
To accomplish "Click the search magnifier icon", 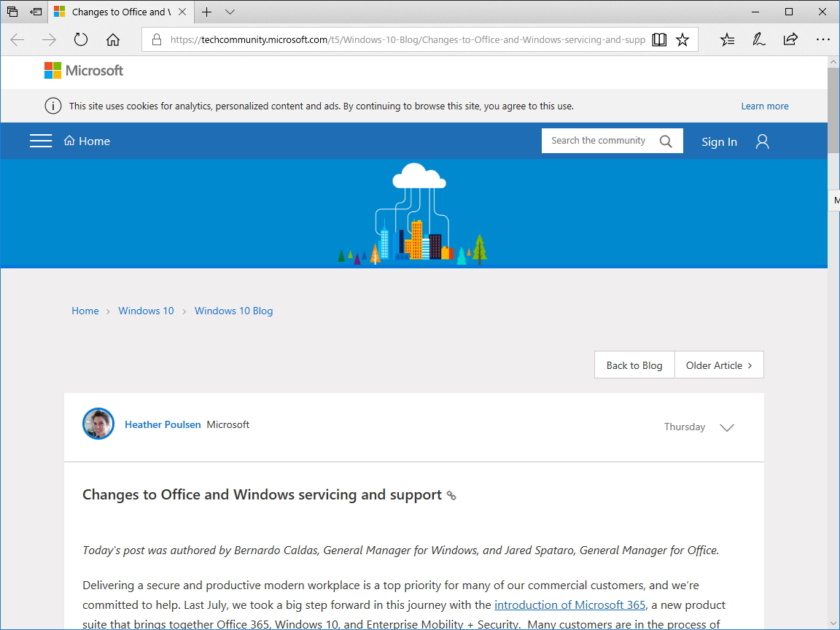I will (666, 140).
